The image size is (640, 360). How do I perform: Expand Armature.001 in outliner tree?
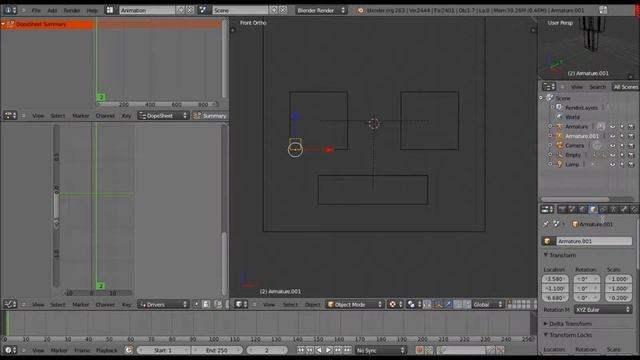point(550,136)
